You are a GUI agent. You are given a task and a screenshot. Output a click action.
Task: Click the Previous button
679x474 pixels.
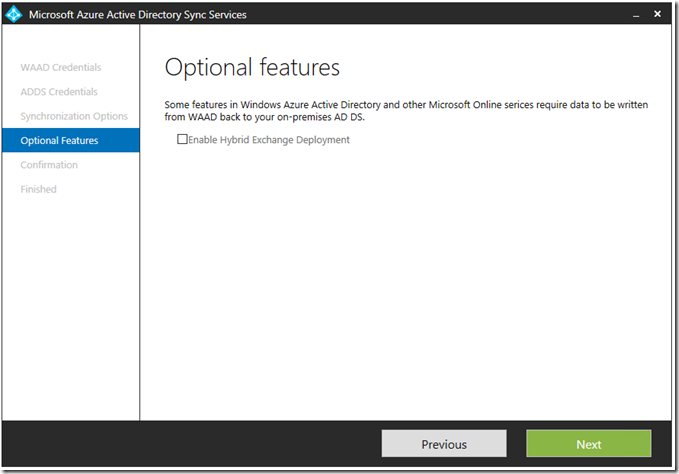click(444, 444)
